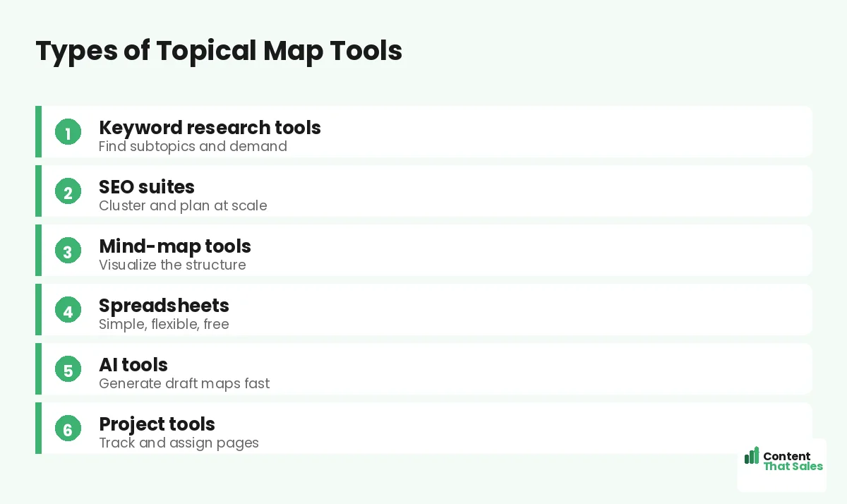Screen dimensions: 847x504
Task: Select the 'Simple, flexible, free' text
Action: [x=164, y=325]
